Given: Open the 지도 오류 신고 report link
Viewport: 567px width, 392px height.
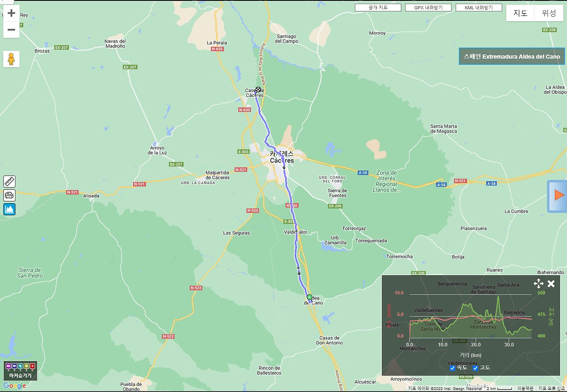Looking at the screenshot, I should click(x=552, y=388).
